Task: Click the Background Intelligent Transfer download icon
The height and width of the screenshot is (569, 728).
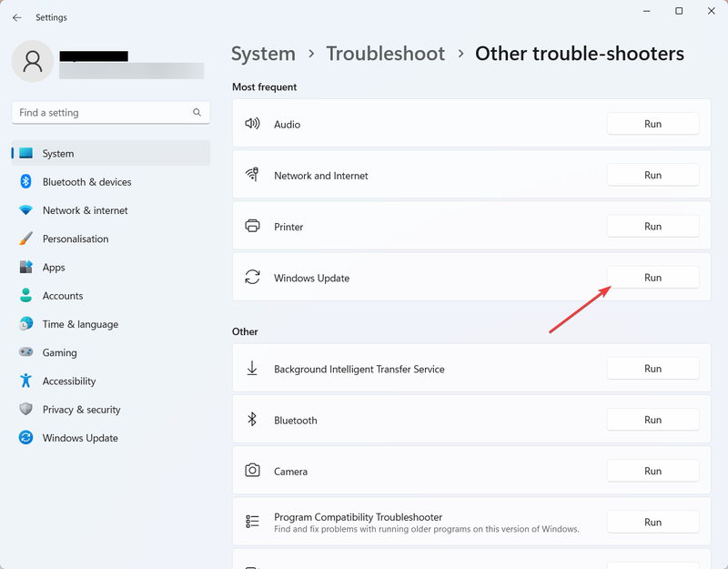Action: 252,369
